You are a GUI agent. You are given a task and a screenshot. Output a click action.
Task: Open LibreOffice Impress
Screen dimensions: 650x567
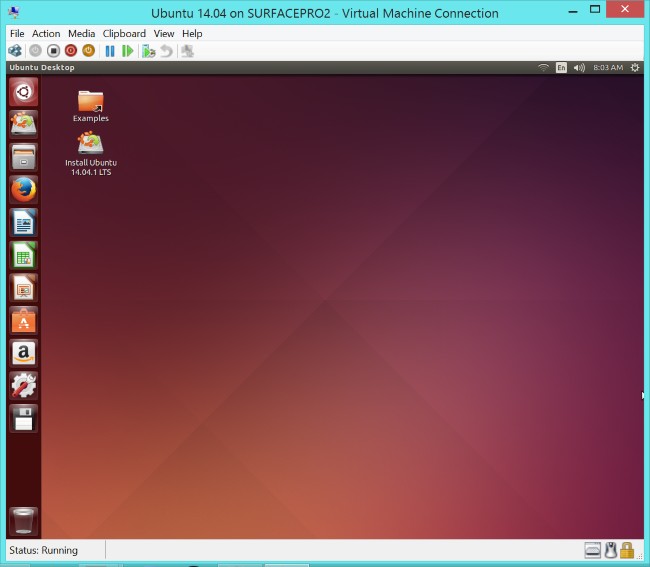click(24, 288)
